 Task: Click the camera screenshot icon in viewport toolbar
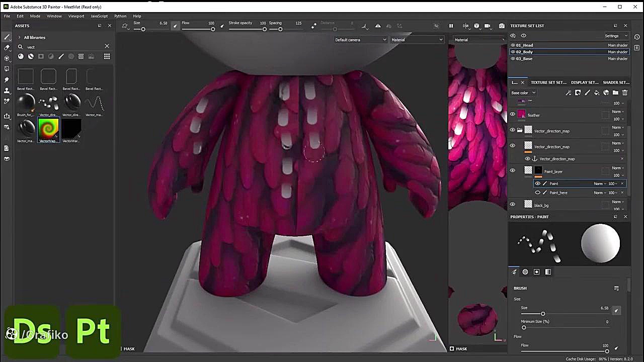pyautogui.click(x=502, y=26)
